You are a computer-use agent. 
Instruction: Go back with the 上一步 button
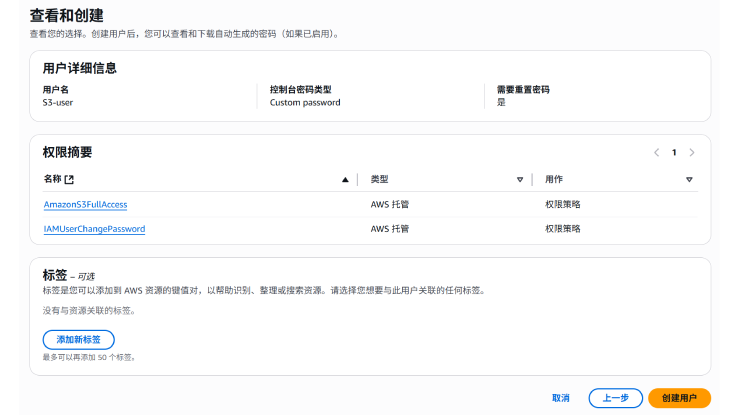coord(615,398)
